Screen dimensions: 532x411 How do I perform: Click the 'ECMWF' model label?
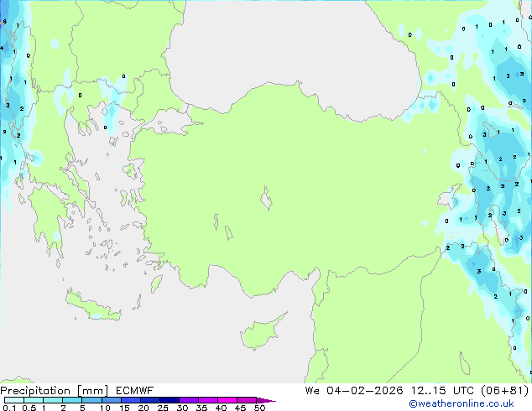pyautogui.click(x=135, y=391)
